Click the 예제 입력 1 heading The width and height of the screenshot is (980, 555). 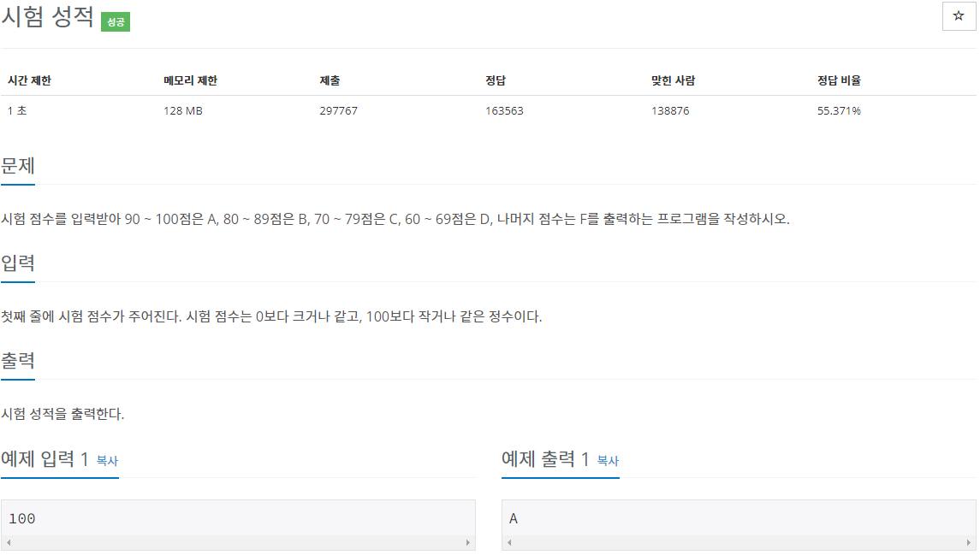pyautogui.click(x=45, y=459)
